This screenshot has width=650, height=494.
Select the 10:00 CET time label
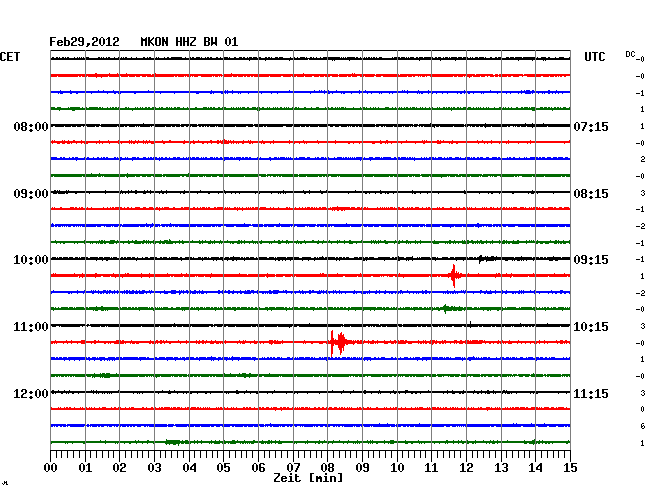click(x=31, y=260)
